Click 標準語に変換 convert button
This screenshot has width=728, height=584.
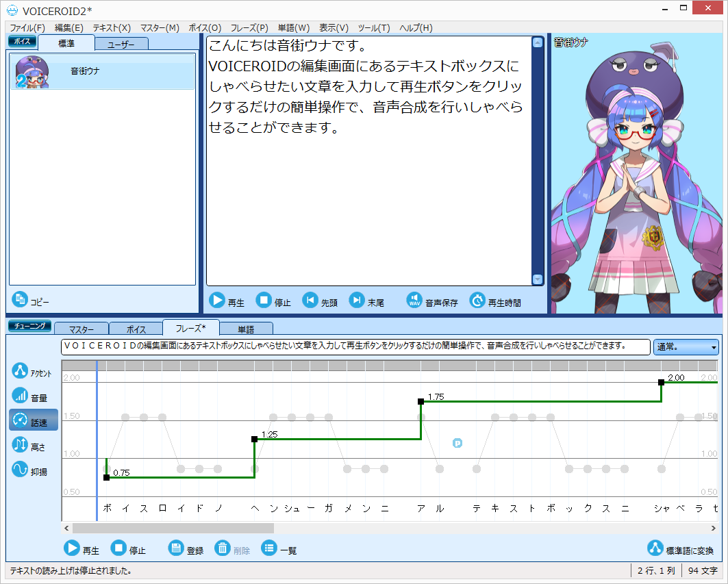click(x=681, y=548)
